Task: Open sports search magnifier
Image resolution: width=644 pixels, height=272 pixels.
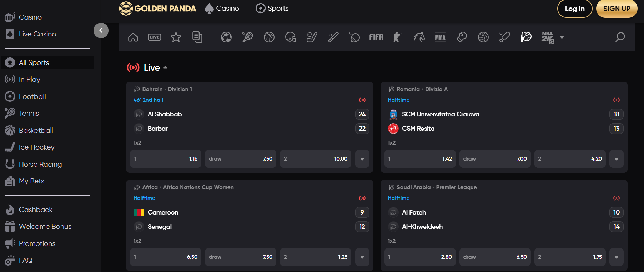Action: (620, 37)
